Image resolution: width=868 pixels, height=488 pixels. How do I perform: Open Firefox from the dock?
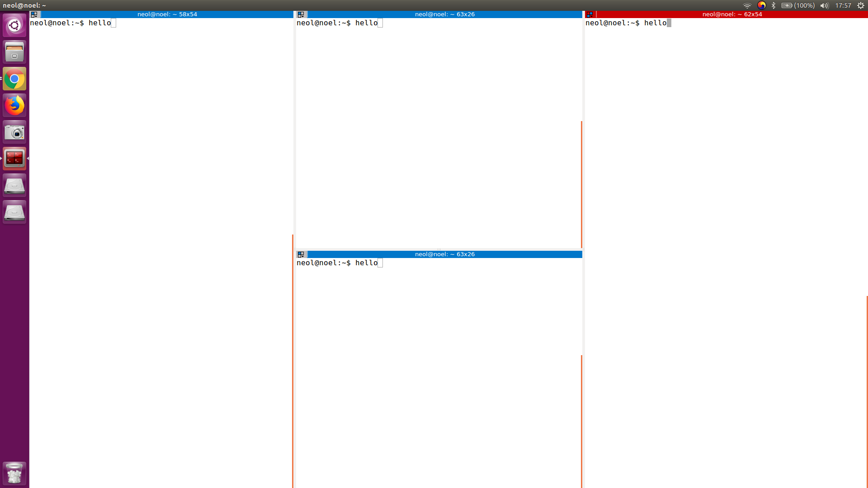click(x=14, y=106)
